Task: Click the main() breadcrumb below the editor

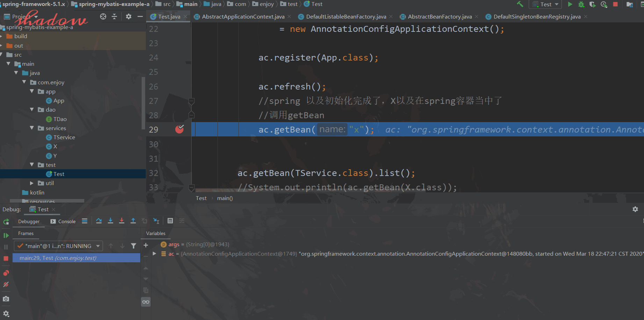Action: [225, 198]
